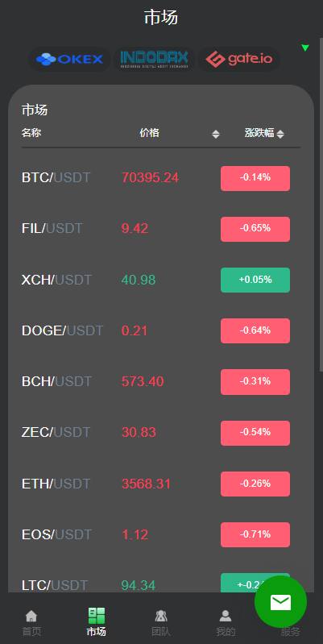
Task: Click the XCH +0.05% change badge
Action: 255,280
